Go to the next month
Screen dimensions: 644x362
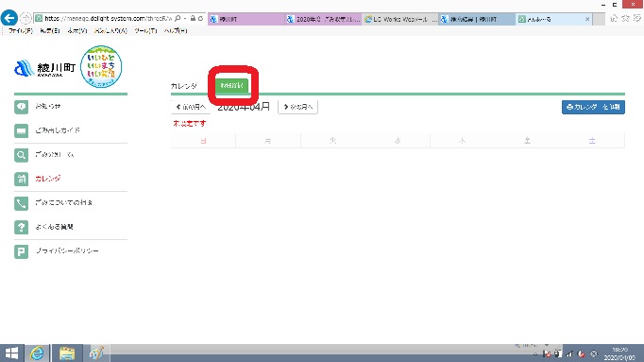[x=297, y=107]
